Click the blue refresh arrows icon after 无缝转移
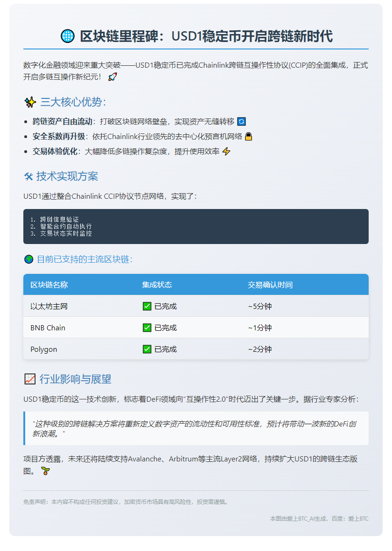This screenshot has width=392, height=551. (242, 122)
